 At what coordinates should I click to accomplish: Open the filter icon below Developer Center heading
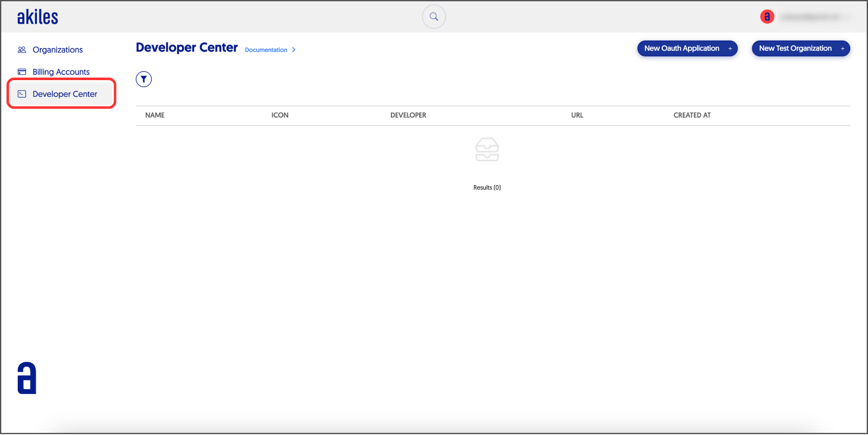coord(144,79)
